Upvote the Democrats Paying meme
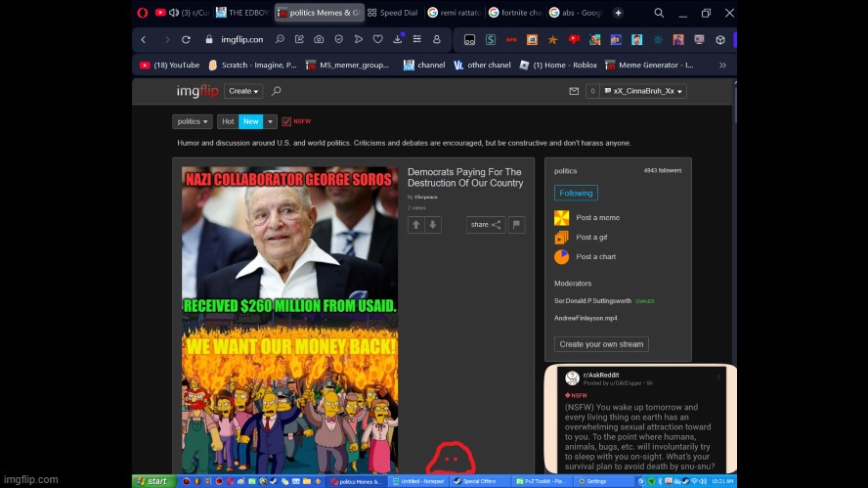This screenshot has width=868, height=488. 415,224
